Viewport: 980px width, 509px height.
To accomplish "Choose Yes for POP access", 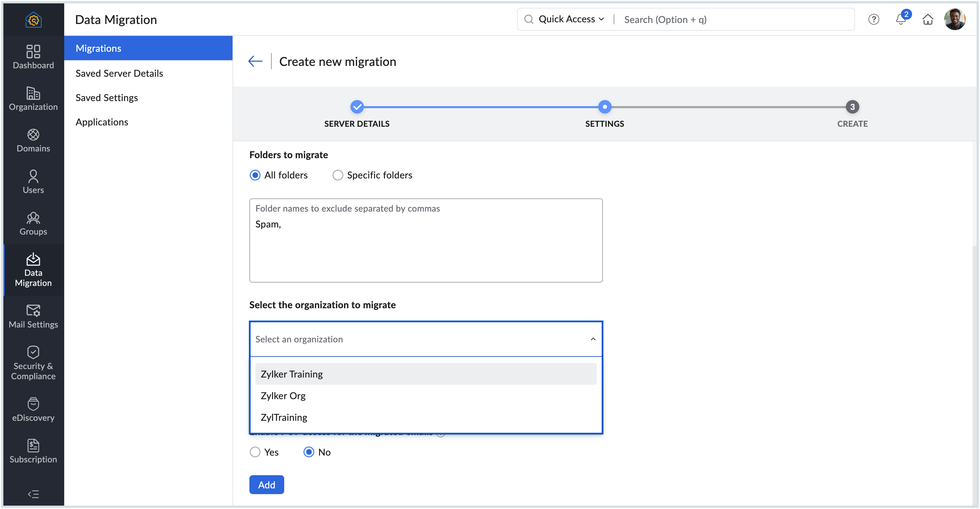I will (255, 452).
